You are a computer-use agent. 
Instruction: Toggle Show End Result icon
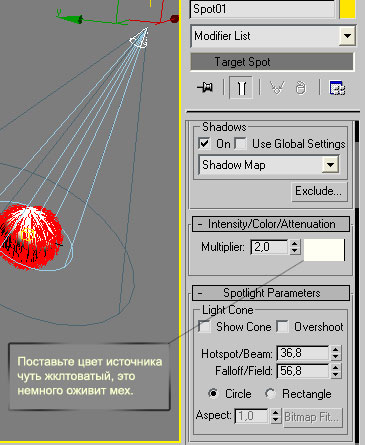point(241,88)
